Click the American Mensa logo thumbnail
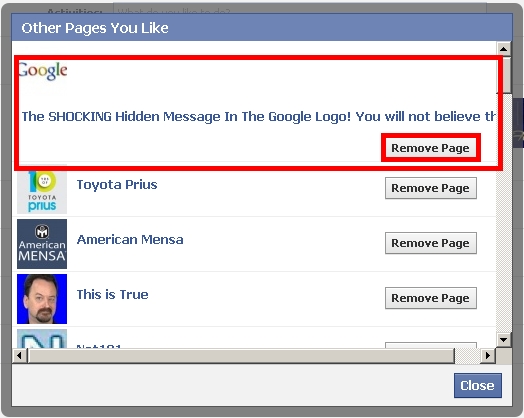 [x=42, y=244]
